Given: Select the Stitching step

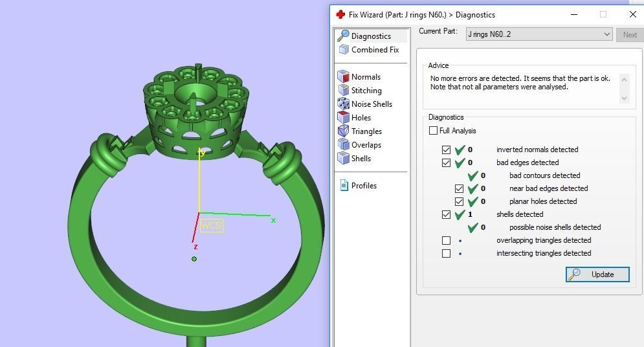Looking at the screenshot, I should point(366,91).
